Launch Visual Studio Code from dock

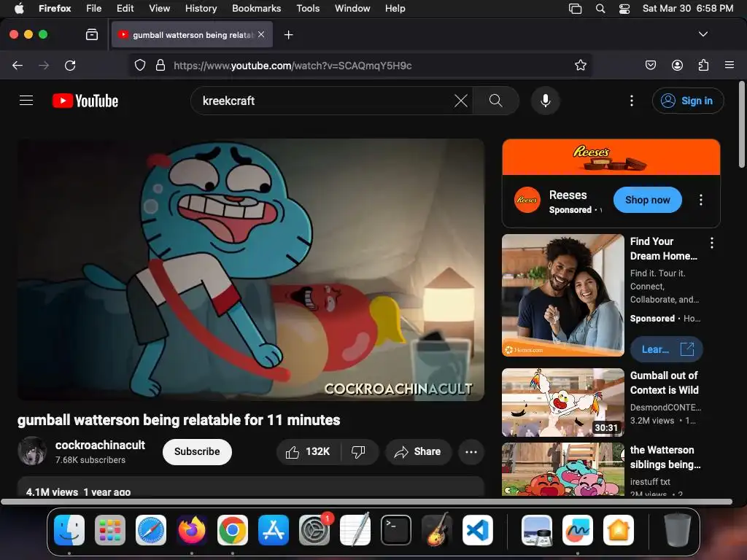click(478, 530)
